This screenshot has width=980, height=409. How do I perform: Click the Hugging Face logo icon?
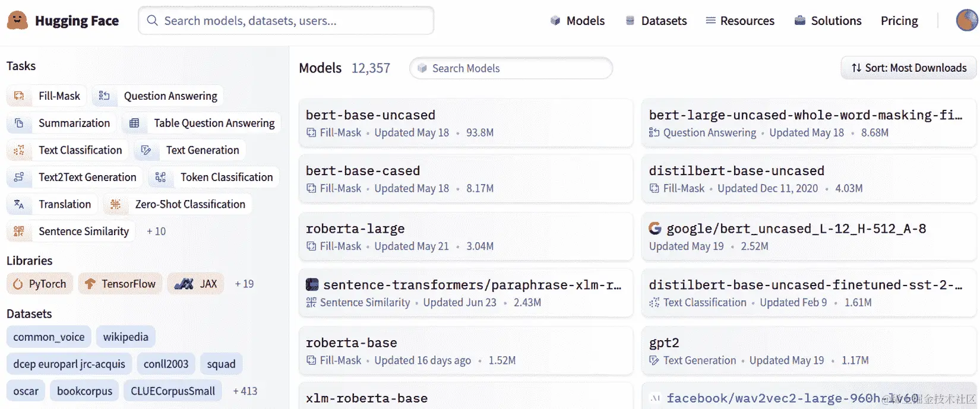[x=17, y=21]
